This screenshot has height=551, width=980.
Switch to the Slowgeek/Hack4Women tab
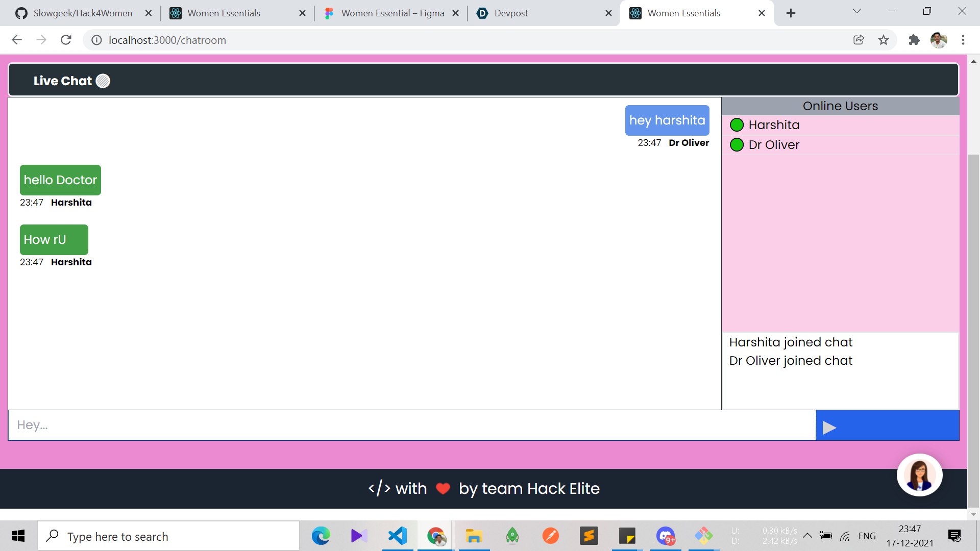(x=83, y=13)
